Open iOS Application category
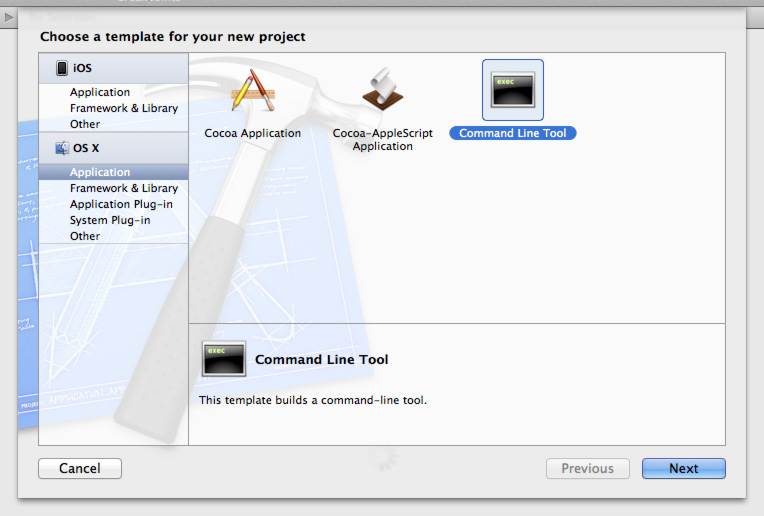The image size is (764, 516). pos(100,92)
